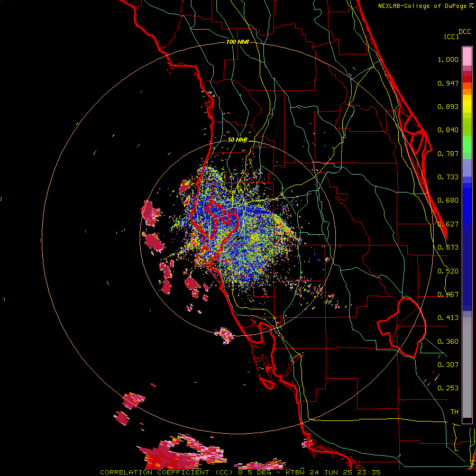Click the 1.000 value on the color scale

[x=448, y=59]
